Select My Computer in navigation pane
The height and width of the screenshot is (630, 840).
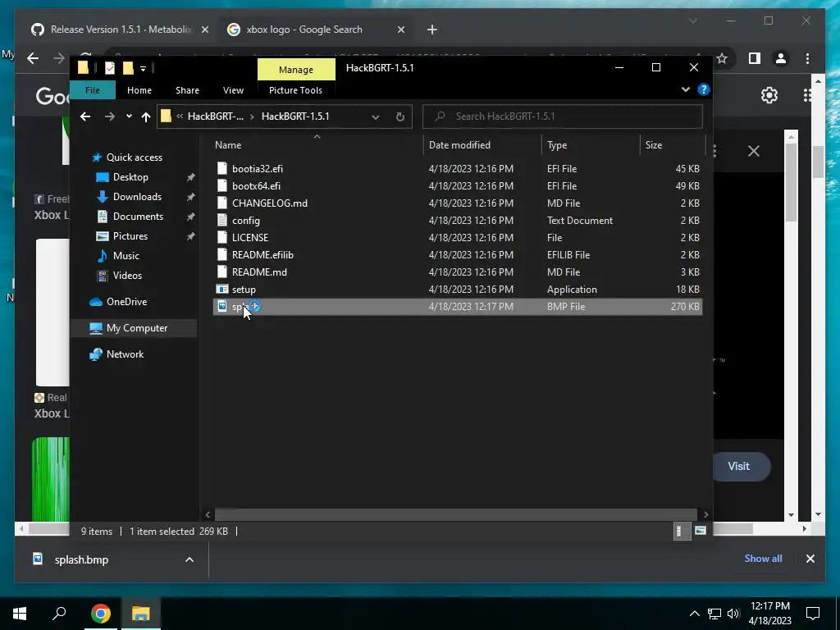point(137,328)
